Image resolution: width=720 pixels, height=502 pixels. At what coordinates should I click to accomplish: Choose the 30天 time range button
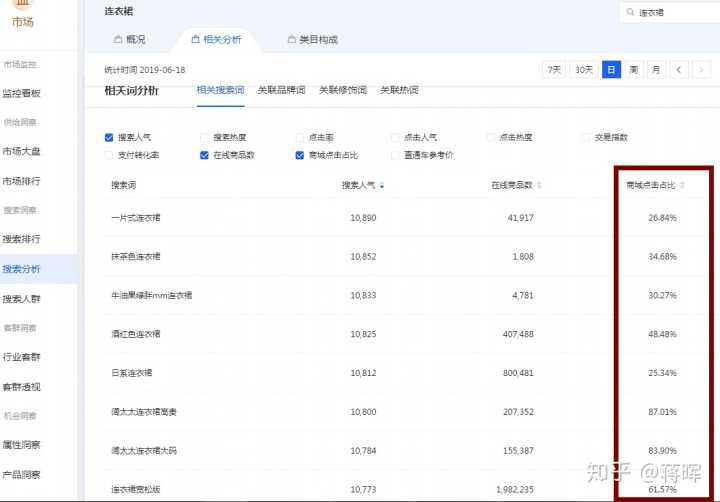[584, 69]
